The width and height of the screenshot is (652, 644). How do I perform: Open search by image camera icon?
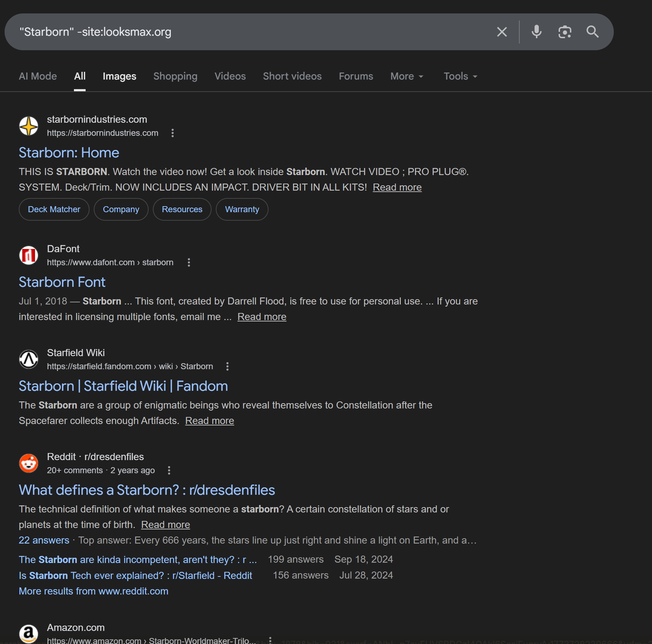click(x=565, y=32)
